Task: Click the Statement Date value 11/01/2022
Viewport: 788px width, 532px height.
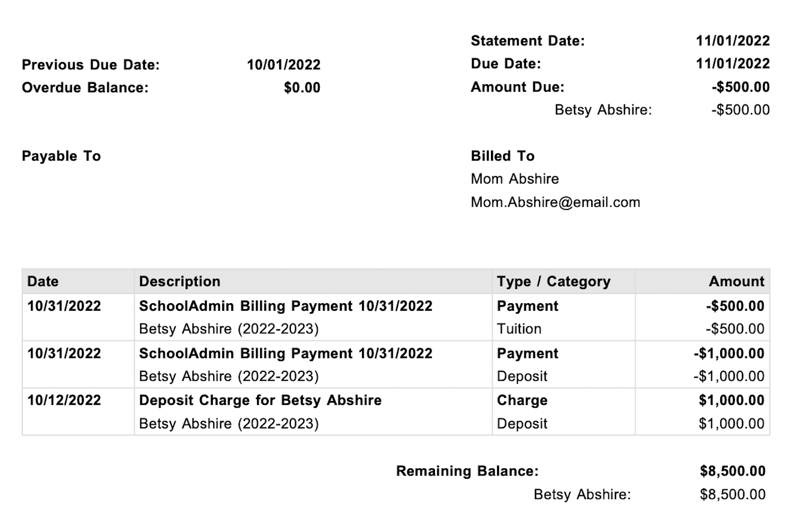Action: click(732, 41)
